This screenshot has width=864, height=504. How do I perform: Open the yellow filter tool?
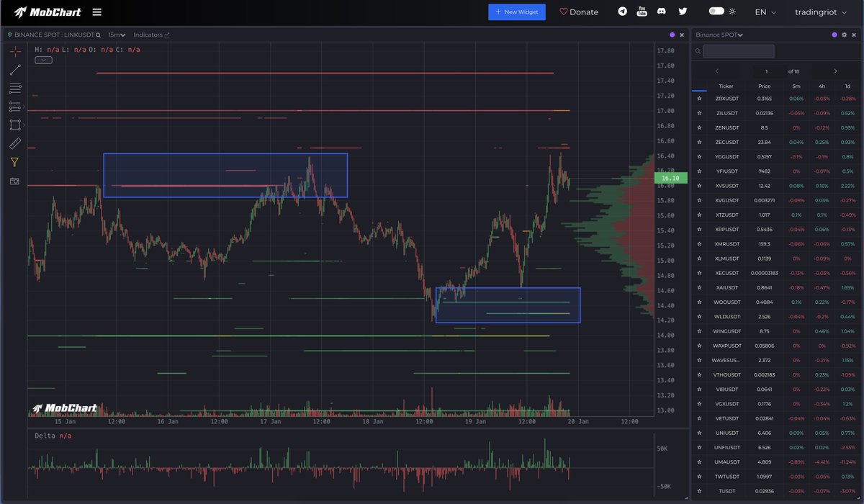tap(14, 162)
